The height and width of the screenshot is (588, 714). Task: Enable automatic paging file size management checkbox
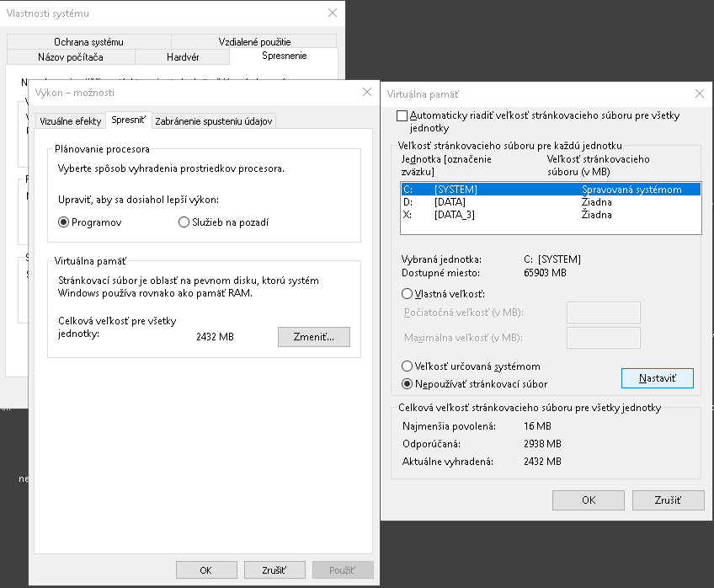402,115
